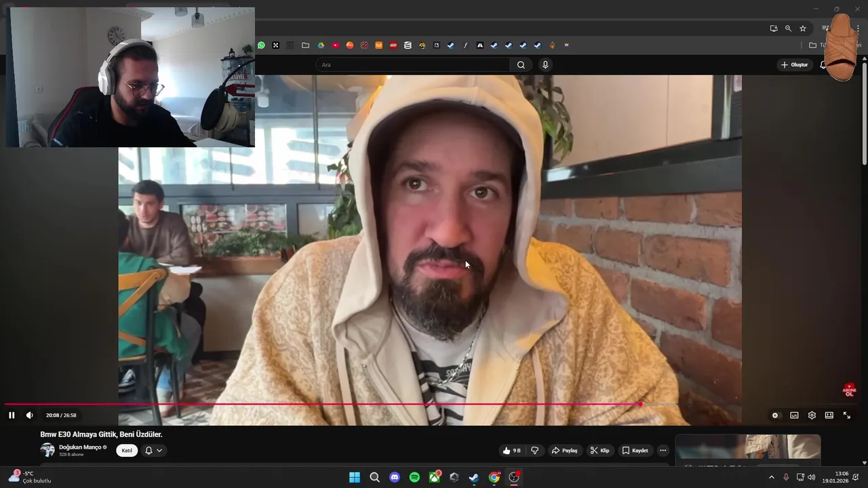Viewport: 868px width, 488px height.
Task: Open the Google Drive bookmark
Action: (x=321, y=45)
